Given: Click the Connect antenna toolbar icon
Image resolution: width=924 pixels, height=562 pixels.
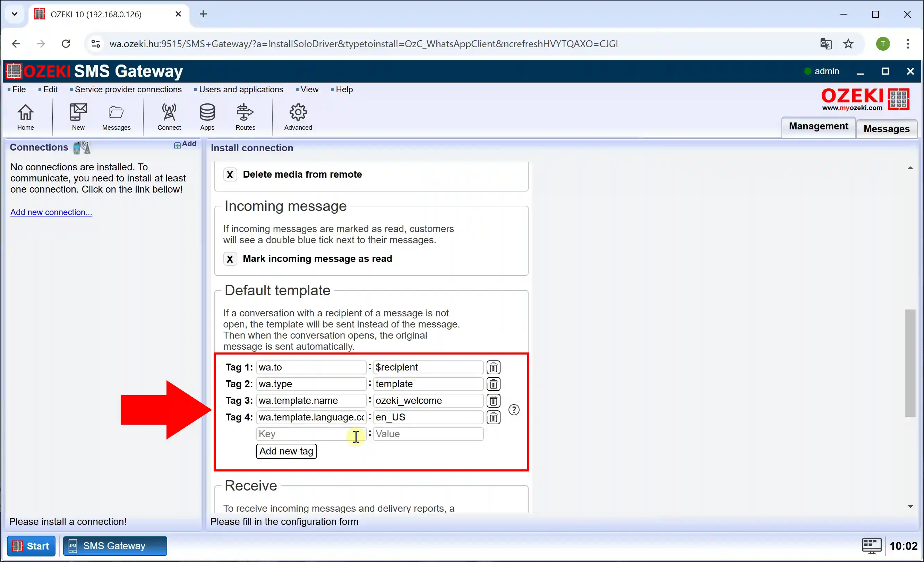Looking at the screenshot, I should point(169,117).
